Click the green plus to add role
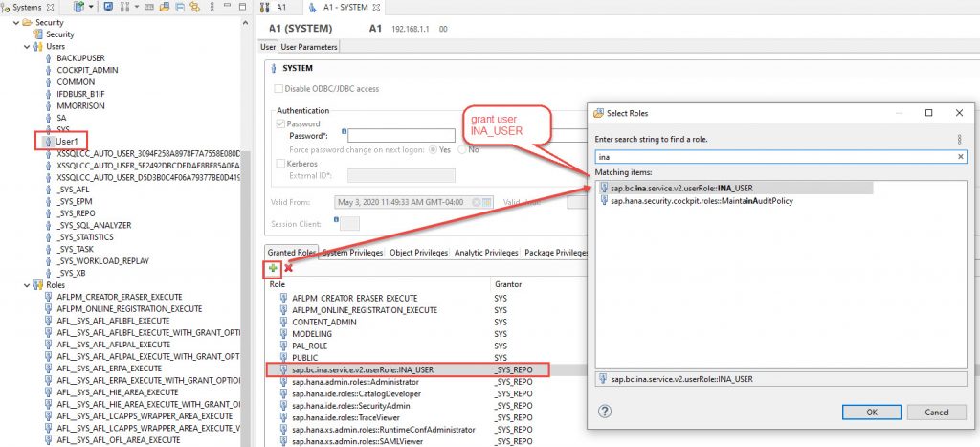Screen dimensions: 980x447 click(273, 268)
